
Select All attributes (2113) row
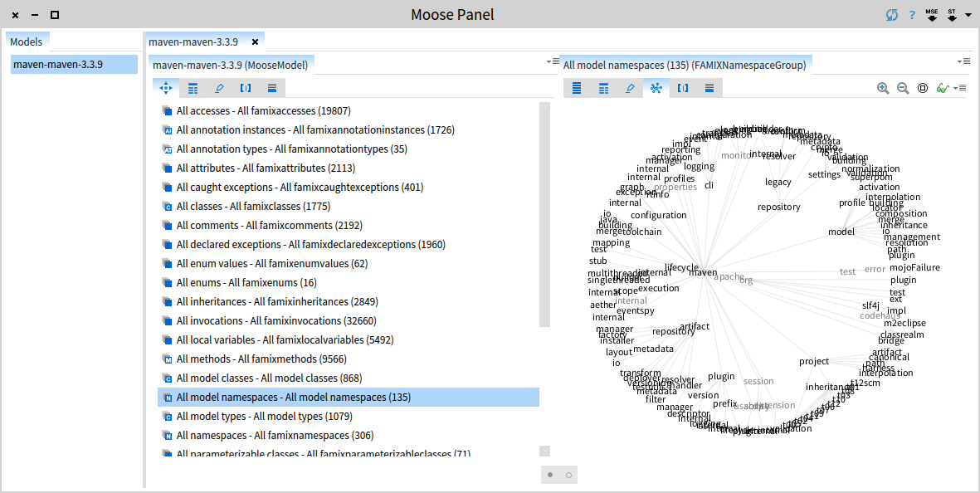coord(349,168)
